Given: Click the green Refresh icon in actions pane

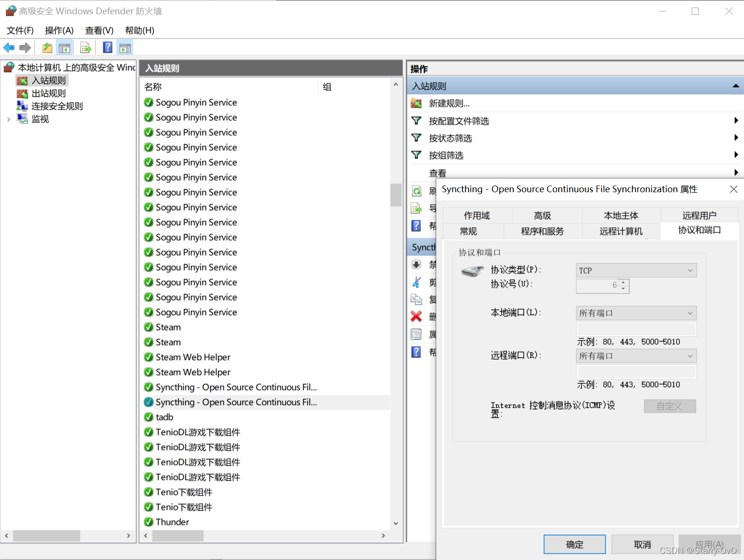Looking at the screenshot, I should point(417,191).
